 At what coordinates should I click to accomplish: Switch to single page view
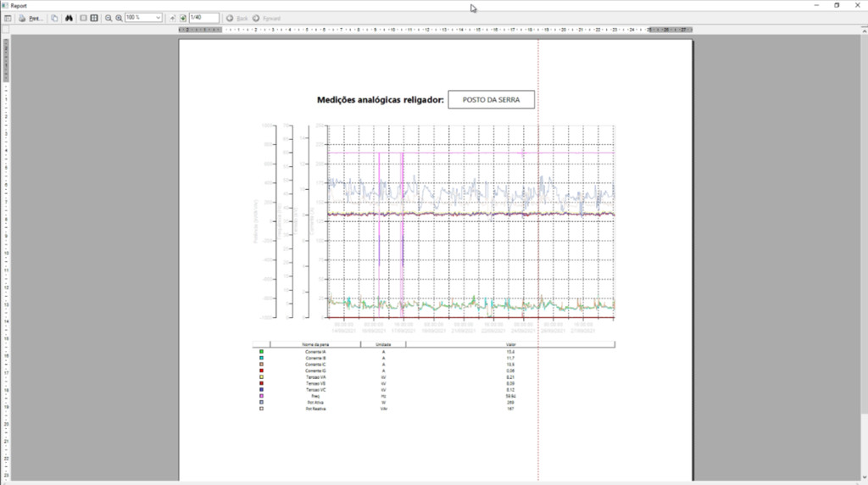point(83,18)
